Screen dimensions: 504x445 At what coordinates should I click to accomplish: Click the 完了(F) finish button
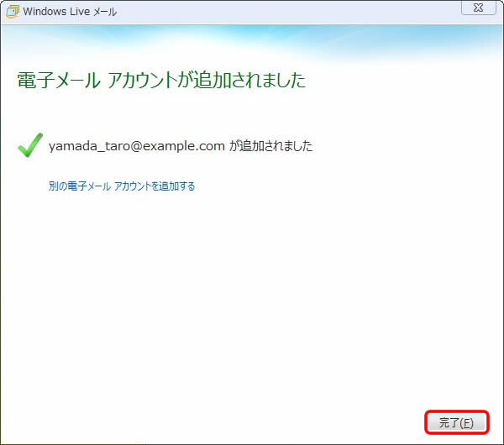456,422
